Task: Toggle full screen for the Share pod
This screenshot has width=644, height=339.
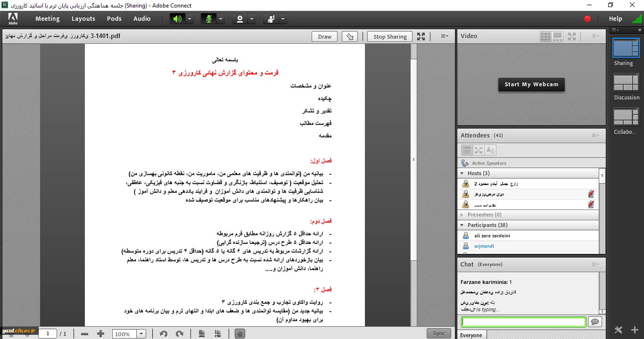Action: point(421,37)
